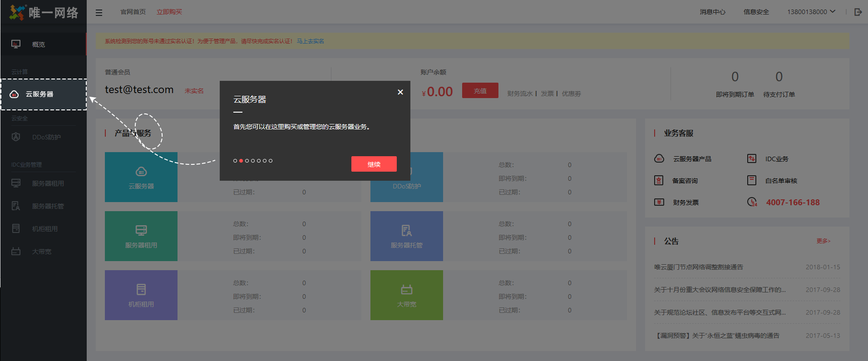Open the 发票 invoice link
868x361 pixels.
tap(547, 94)
